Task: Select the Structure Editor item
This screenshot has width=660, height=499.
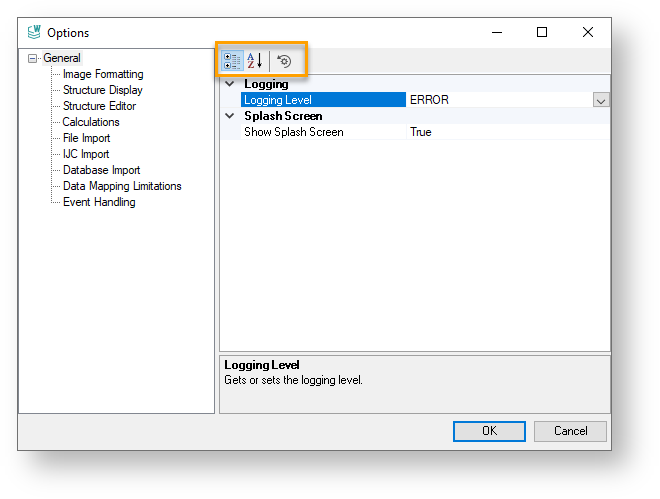Action: 99,106
